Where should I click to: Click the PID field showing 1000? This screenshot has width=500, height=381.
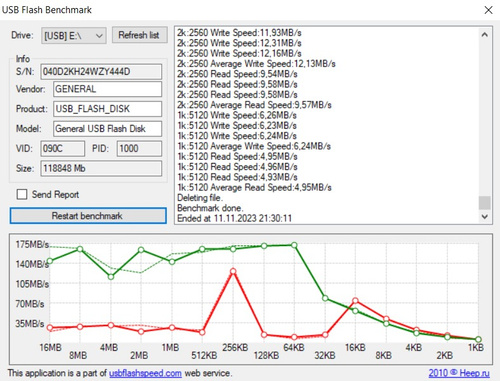click(x=139, y=148)
